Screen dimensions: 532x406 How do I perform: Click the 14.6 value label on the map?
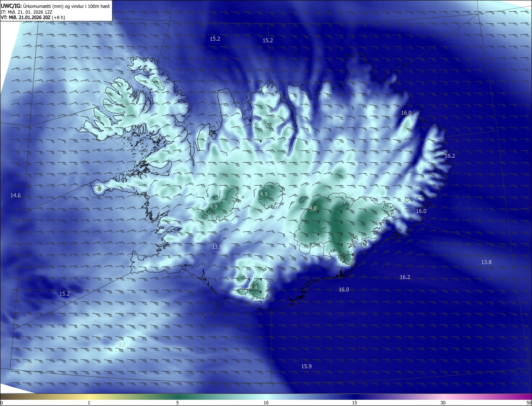[15, 195]
